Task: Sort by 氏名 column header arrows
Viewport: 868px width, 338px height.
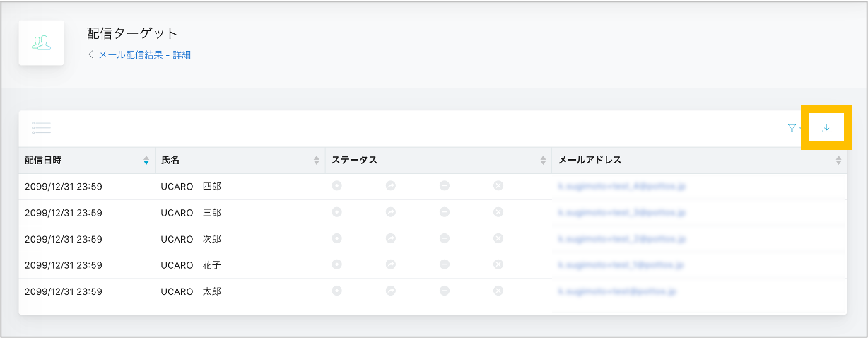Action: coord(317,161)
